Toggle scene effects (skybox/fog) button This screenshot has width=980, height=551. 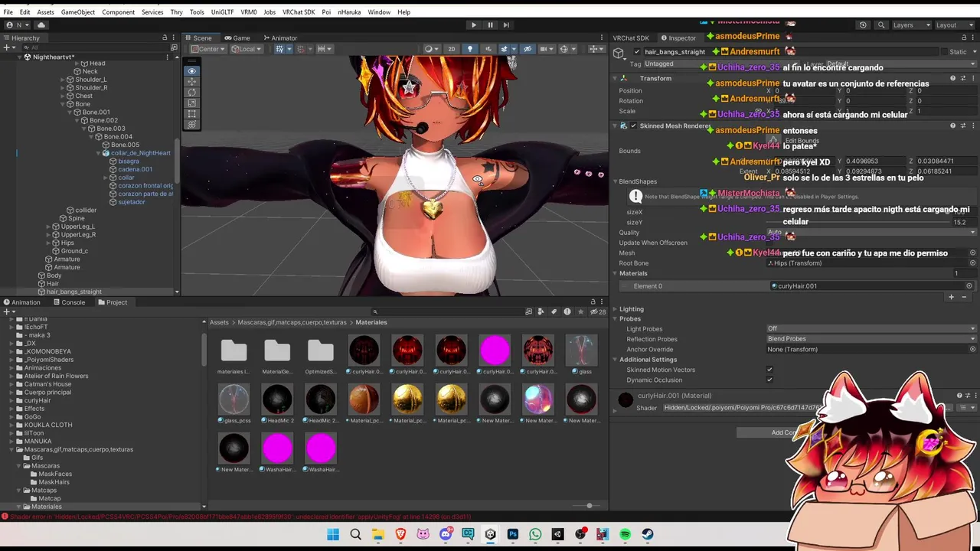coord(506,49)
